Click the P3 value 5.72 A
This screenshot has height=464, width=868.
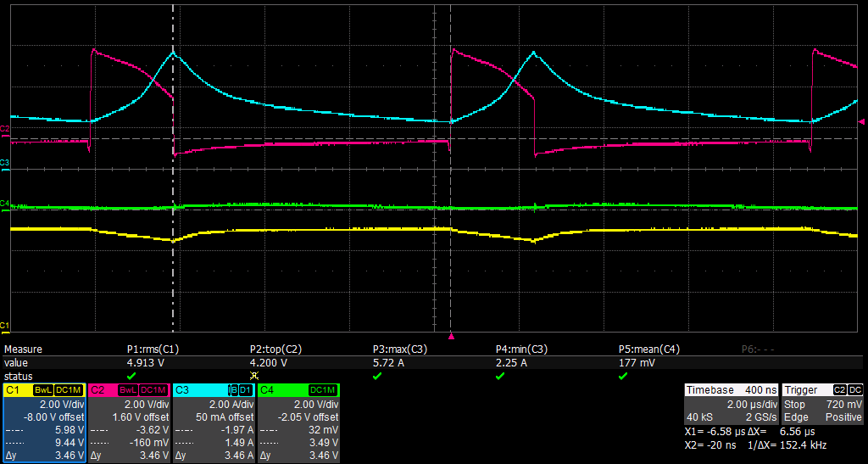(388, 363)
